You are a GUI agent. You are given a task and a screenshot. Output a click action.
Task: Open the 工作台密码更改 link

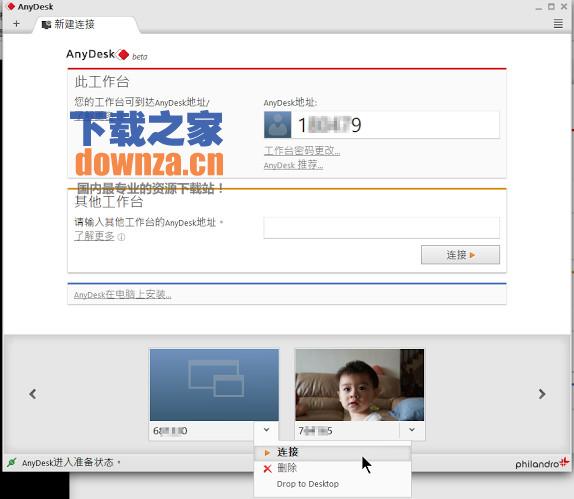tap(302, 151)
